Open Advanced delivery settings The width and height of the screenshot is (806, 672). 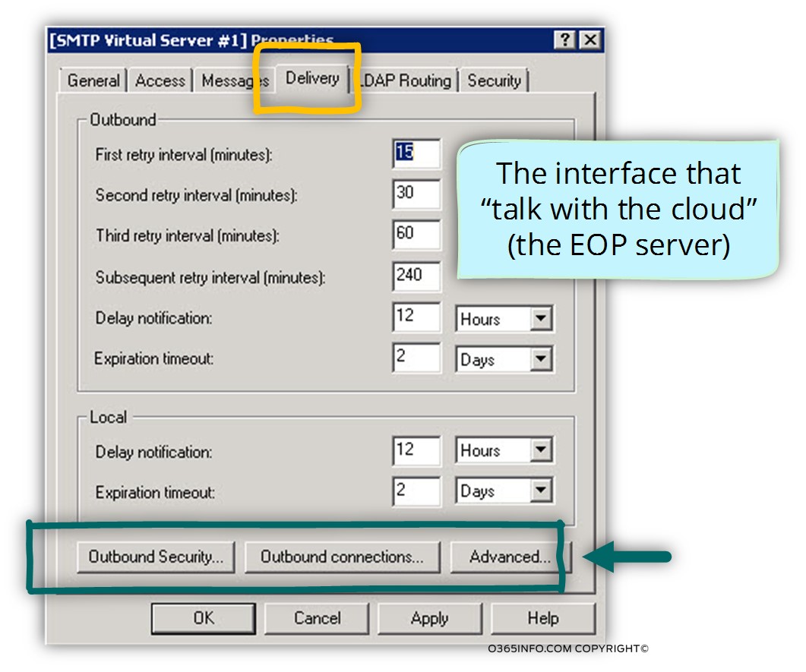tap(510, 557)
